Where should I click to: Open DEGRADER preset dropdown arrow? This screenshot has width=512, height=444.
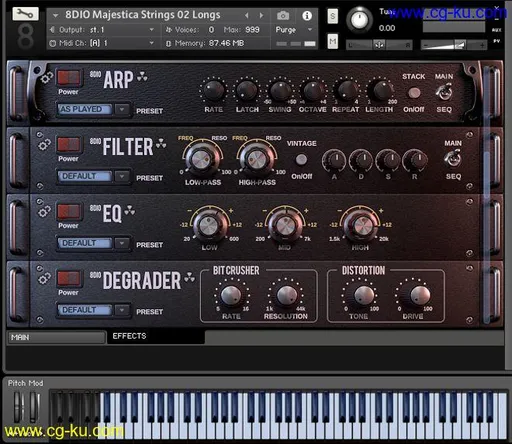(x=122, y=310)
